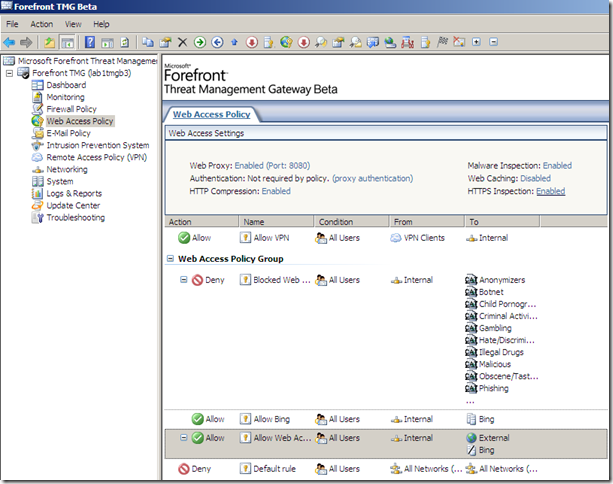Click the External destination of Allow Web Ac... rule
This screenshot has width=613, height=484.
pos(494,438)
